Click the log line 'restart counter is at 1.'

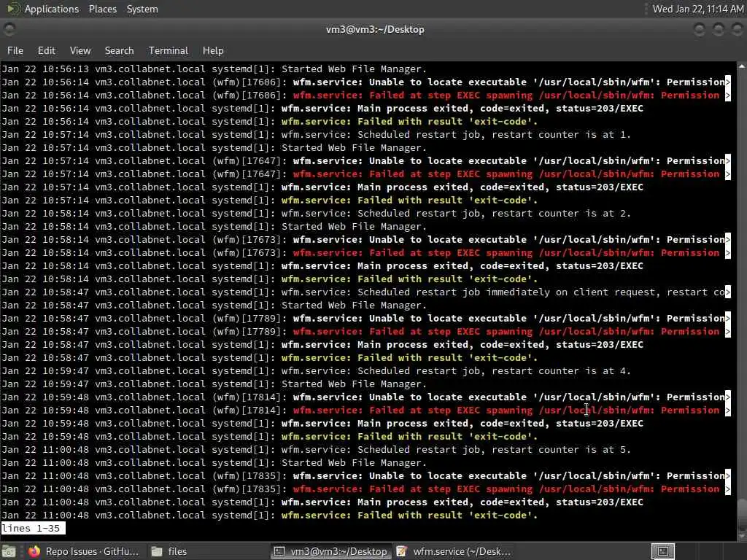pos(316,135)
